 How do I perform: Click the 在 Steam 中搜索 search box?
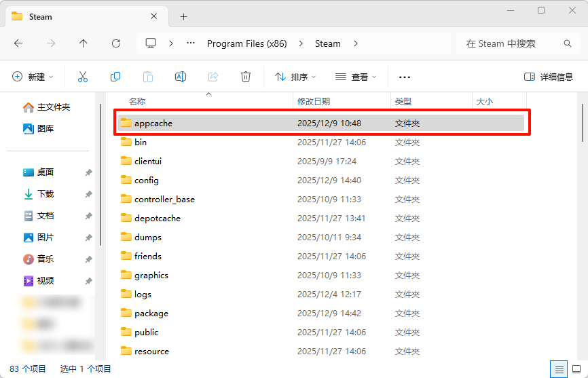518,44
